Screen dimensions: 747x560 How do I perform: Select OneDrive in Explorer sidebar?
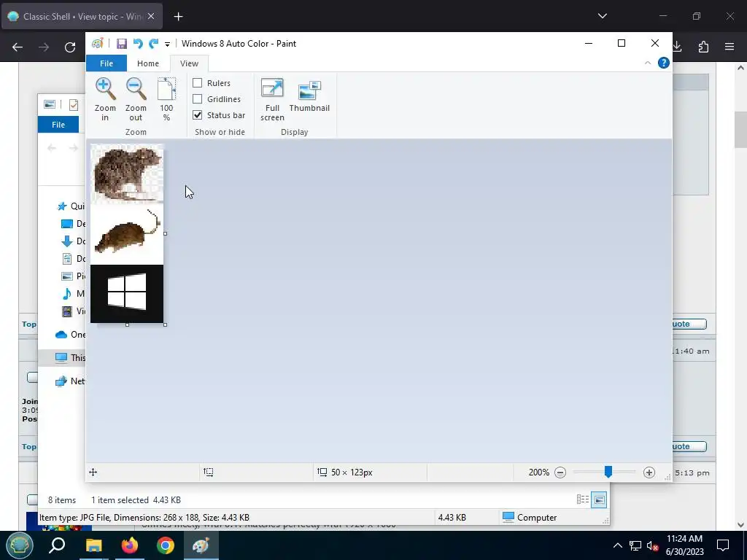tap(70, 334)
